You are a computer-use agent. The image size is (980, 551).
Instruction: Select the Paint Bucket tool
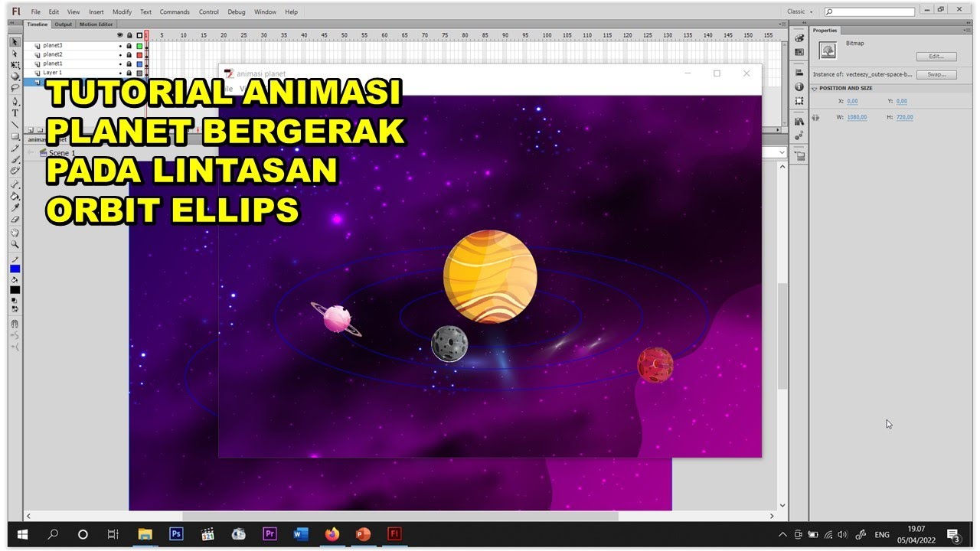pyautogui.click(x=15, y=196)
